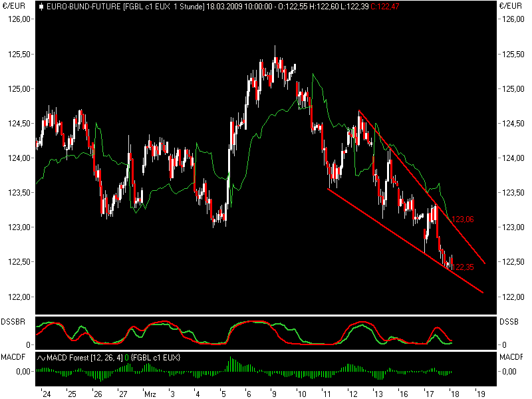Click the thumbtack pin icon in the title bar

coord(40,6)
